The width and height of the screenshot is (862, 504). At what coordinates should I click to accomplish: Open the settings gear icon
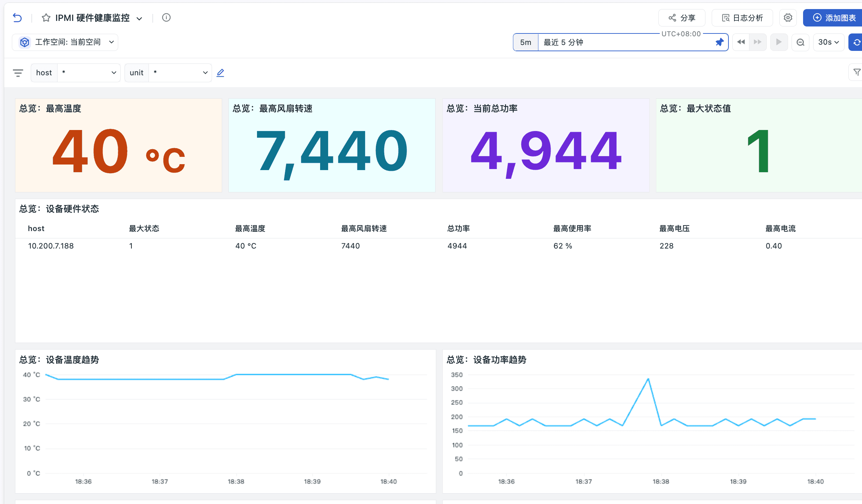pyautogui.click(x=788, y=18)
